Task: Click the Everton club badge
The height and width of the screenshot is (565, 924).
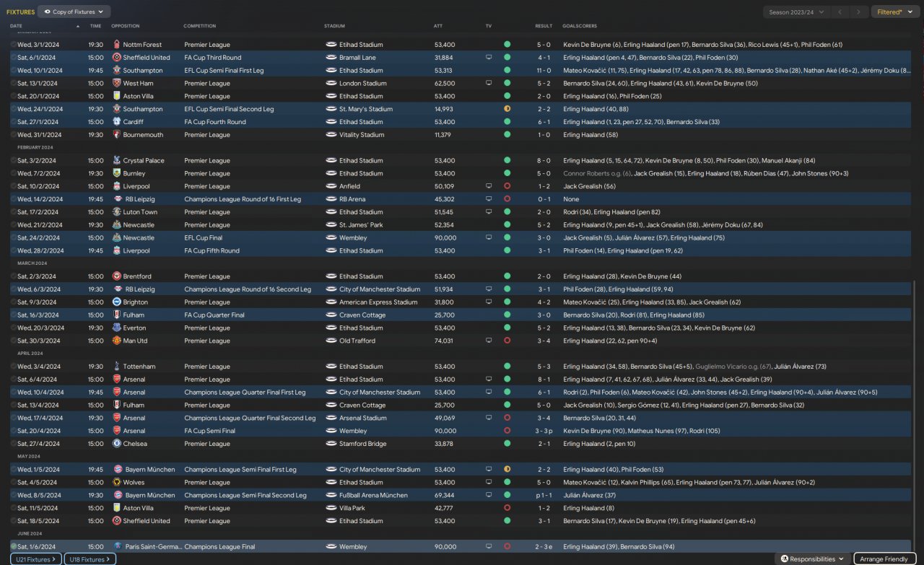Action: 117,328
